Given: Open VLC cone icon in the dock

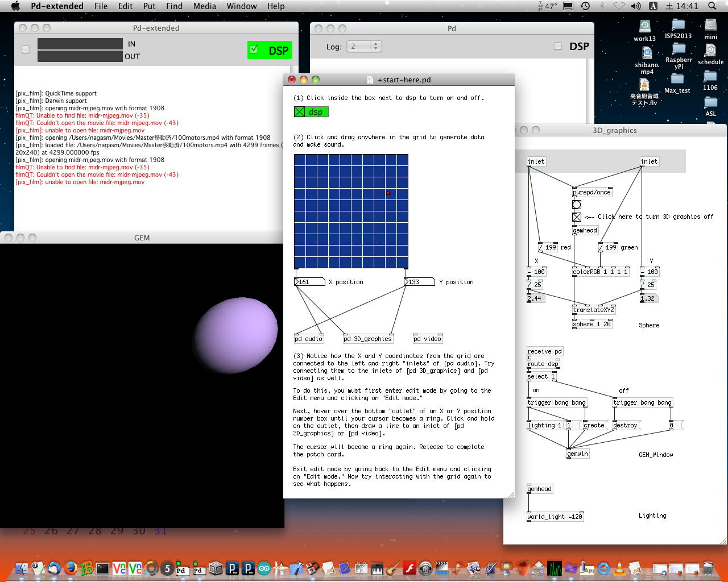Looking at the screenshot, I should coord(619,568).
